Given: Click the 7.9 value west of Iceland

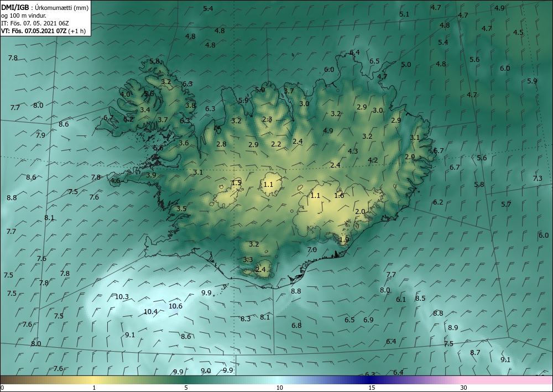Looking at the screenshot, I should coord(40,135).
